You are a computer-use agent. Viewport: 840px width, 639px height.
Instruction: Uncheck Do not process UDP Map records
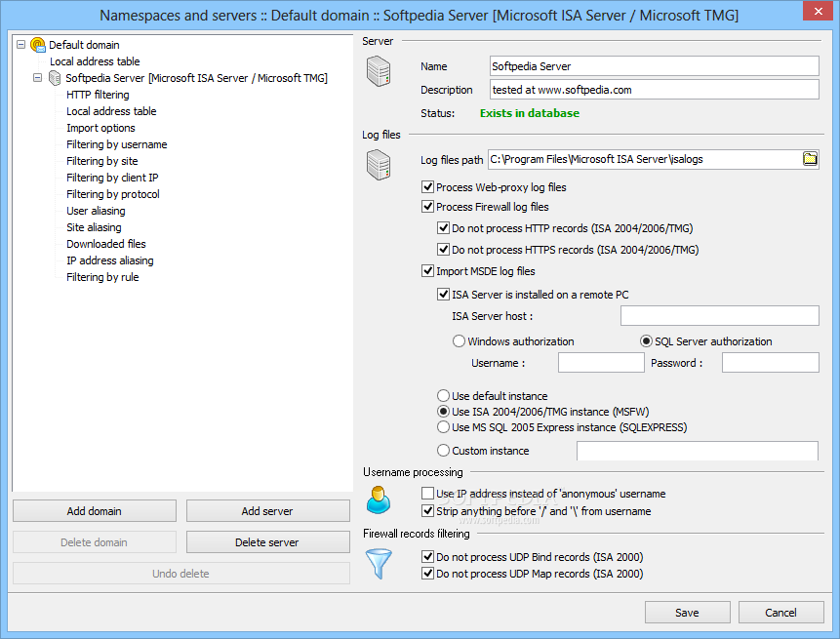pos(427,574)
